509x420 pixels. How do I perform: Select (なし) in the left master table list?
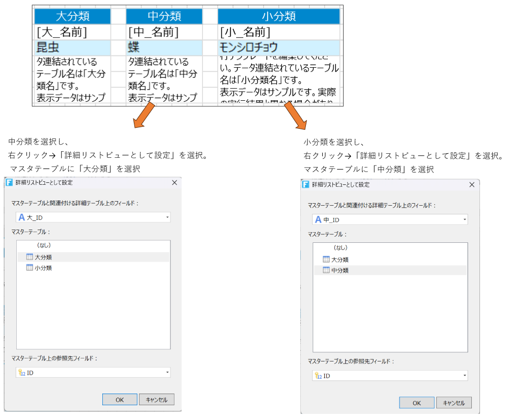(x=93, y=245)
